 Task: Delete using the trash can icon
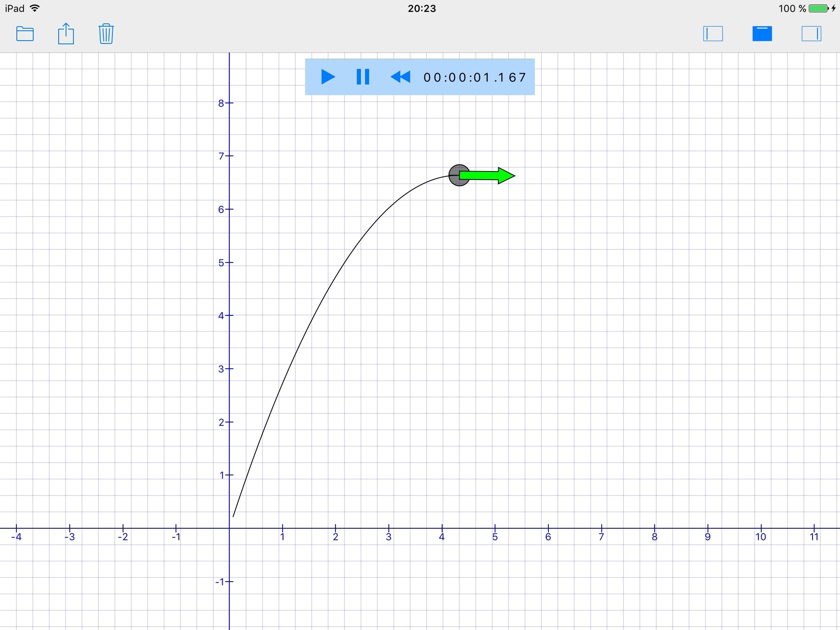[106, 34]
